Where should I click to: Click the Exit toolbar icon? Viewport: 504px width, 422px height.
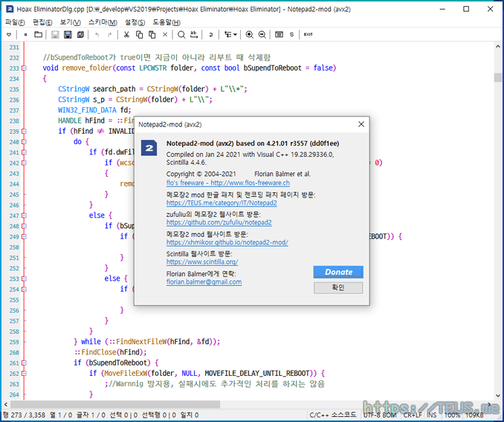tap(308, 34)
